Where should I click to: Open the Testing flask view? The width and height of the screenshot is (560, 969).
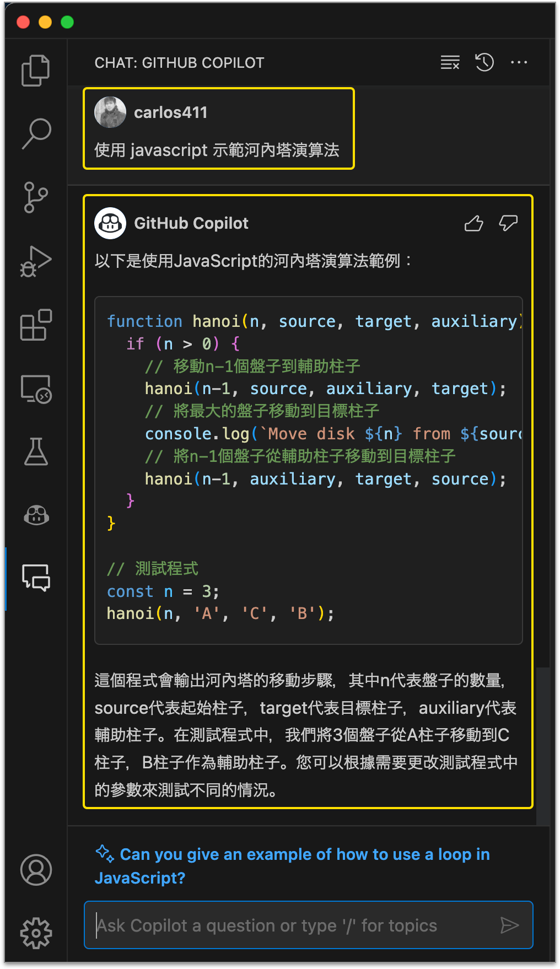(36, 452)
